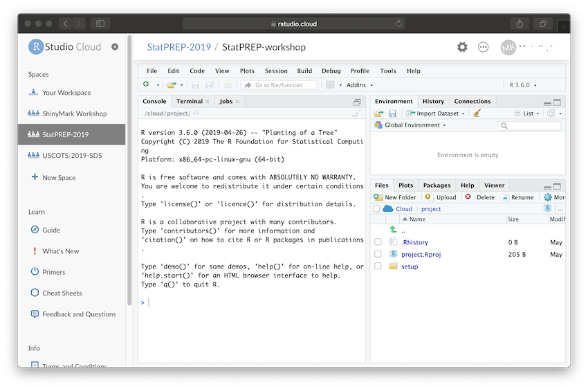Open the setup folder
This screenshot has height=389, width=588.
[x=410, y=266]
